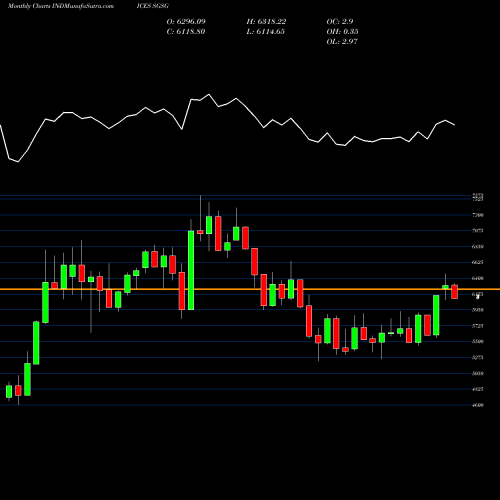Click the 4825 price axis label
The image size is (500, 500).
(478, 389)
